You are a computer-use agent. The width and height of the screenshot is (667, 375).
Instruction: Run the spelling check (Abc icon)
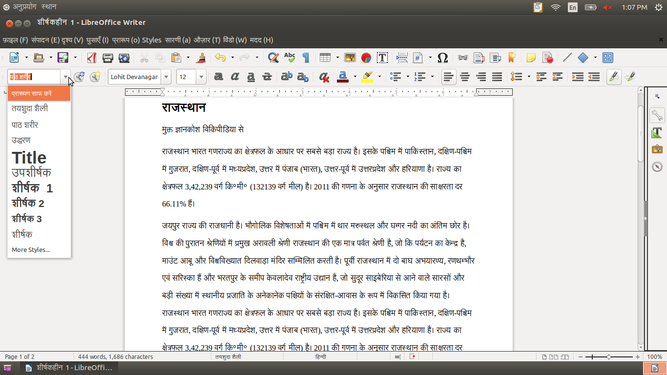point(290,57)
